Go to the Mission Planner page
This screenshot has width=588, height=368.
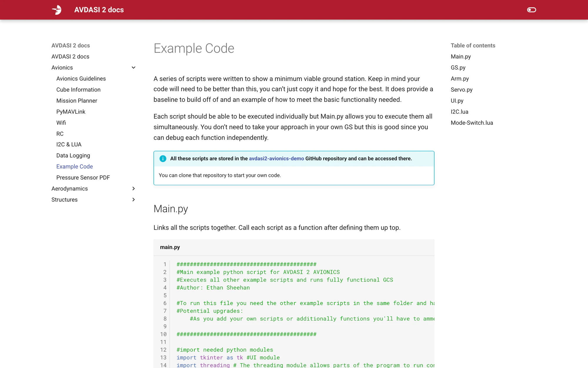(76, 101)
